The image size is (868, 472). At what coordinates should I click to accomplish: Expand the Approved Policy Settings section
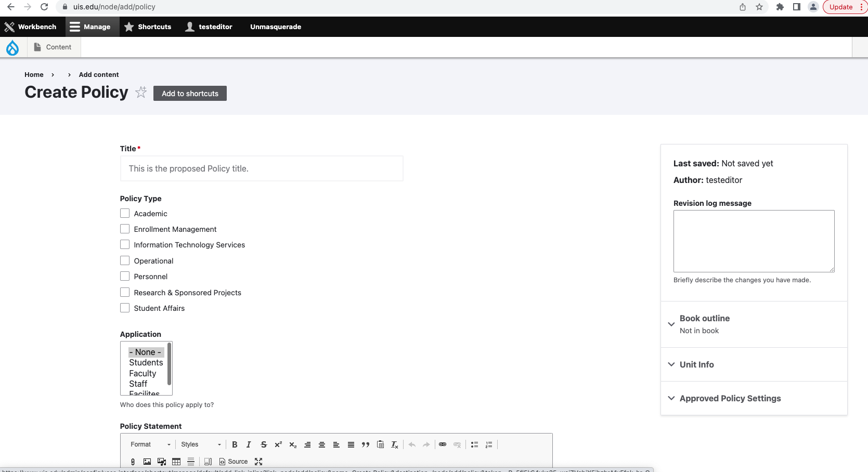pyautogui.click(x=754, y=398)
